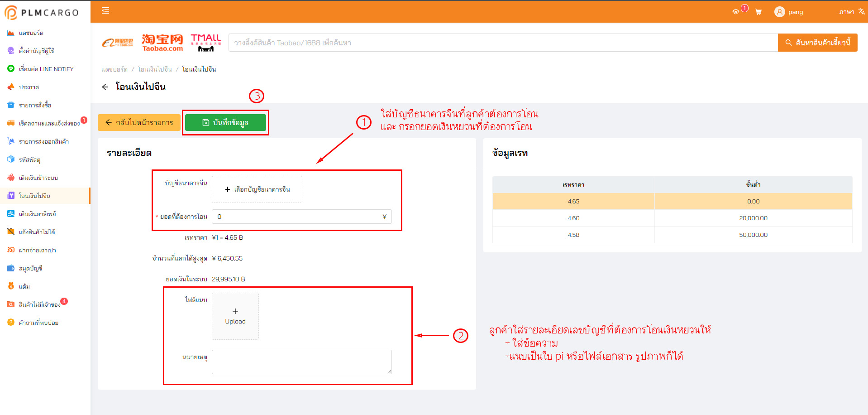The image size is (868, 415).
Task: Click the yuan transfer amount field
Action: click(299, 217)
